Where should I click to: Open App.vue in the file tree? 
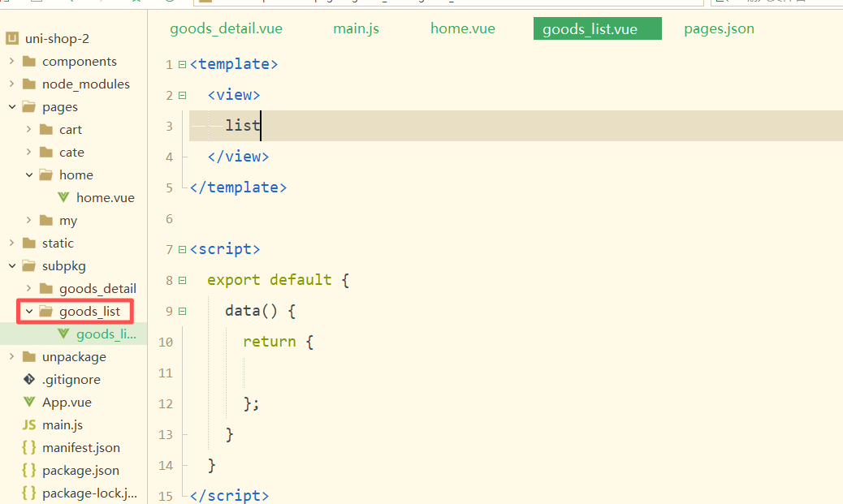pyautogui.click(x=67, y=403)
